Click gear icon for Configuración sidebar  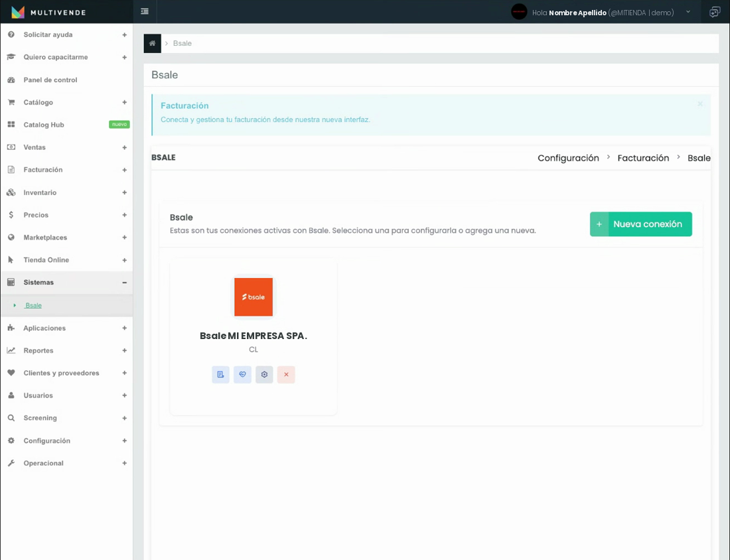(x=11, y=441)
